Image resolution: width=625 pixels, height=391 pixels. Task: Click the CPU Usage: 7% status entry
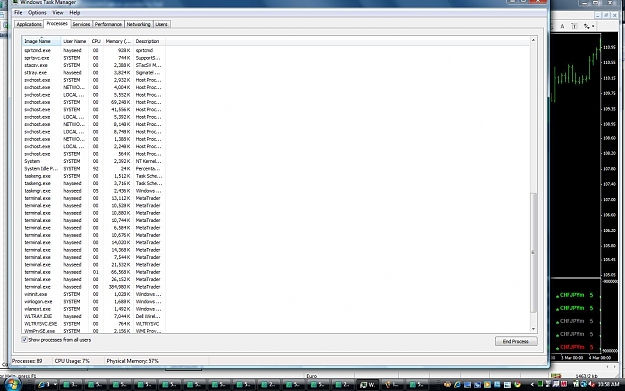pos(72,361)
